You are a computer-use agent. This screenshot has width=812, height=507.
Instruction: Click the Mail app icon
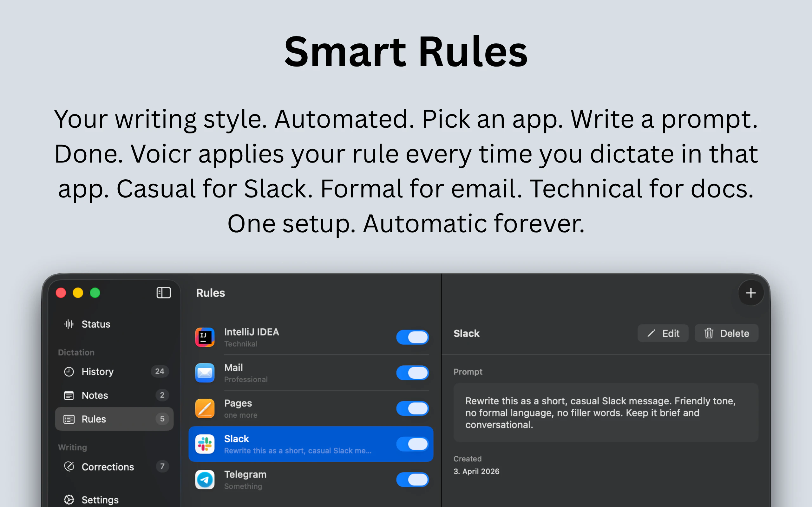[205, 373]
